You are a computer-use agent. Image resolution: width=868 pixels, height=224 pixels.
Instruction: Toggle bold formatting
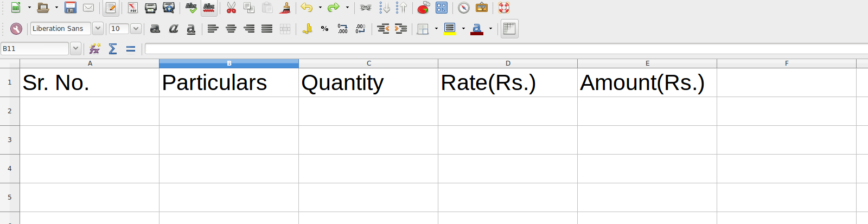pyautogui.click(x=155, y=29)
